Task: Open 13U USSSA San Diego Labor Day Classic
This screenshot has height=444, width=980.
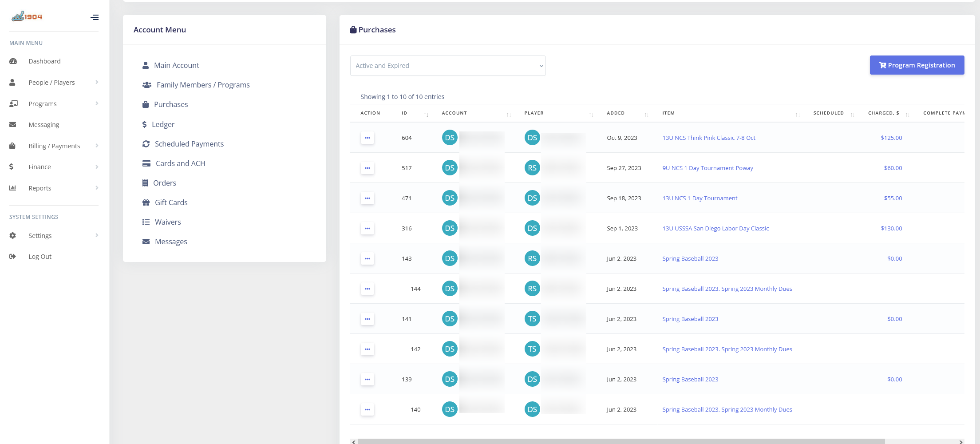Action: [715, 229]
